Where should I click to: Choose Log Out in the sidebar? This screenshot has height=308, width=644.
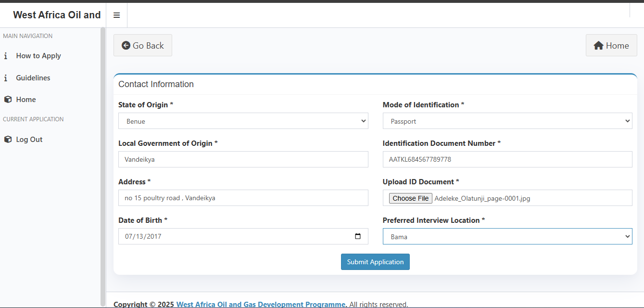coord(29,140)
